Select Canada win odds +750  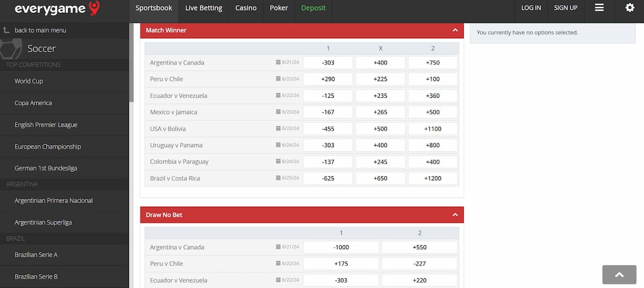433,63
